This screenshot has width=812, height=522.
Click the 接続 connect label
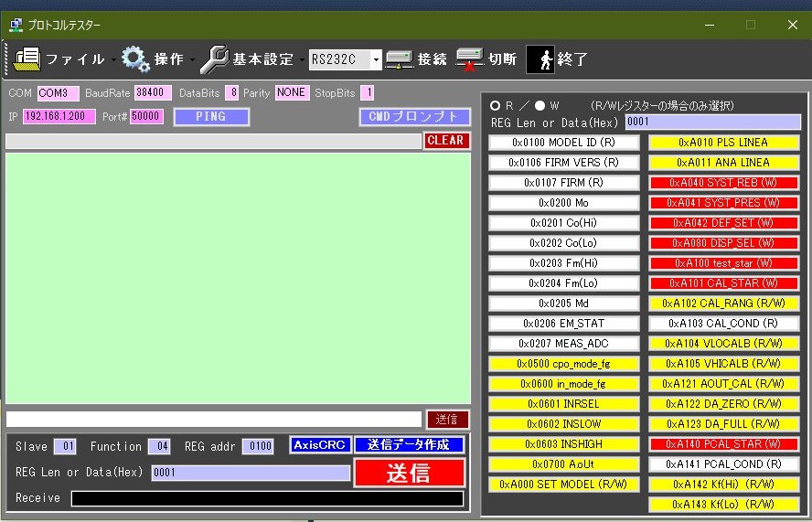[x=432, y=59]
